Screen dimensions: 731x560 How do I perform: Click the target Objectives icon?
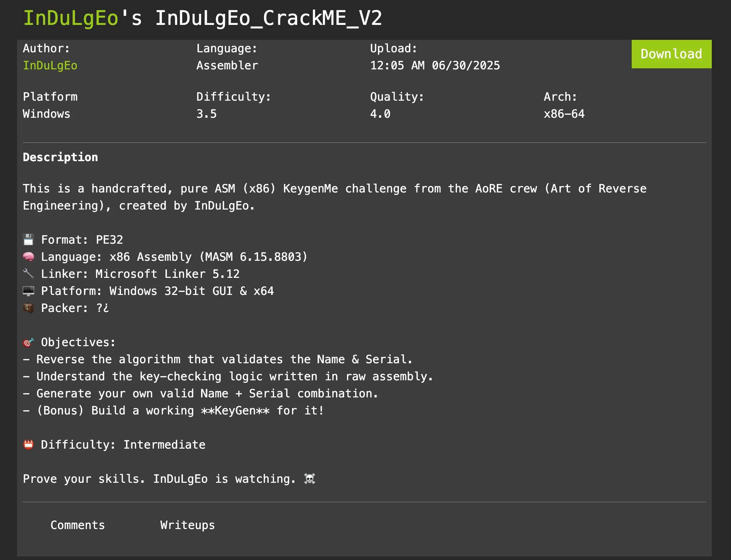[28, 342]
